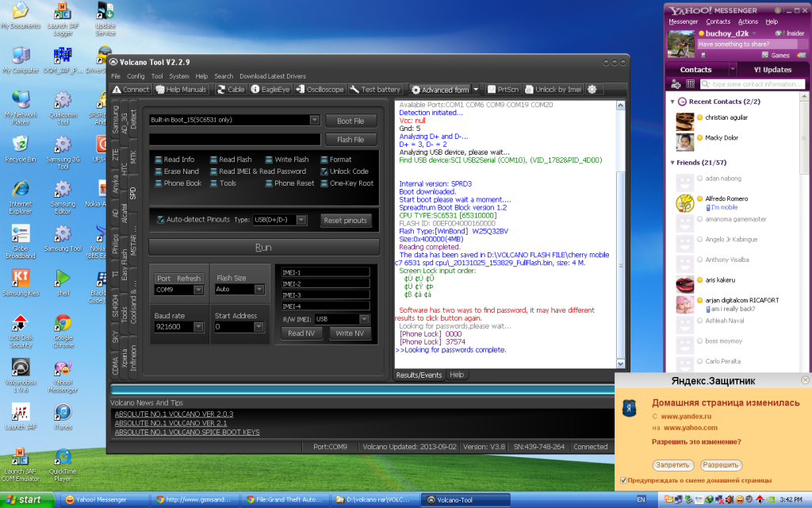The image size is (812, 508).
Task: Expand the Built-in Boot file dropdown
Action: [315, 120]
